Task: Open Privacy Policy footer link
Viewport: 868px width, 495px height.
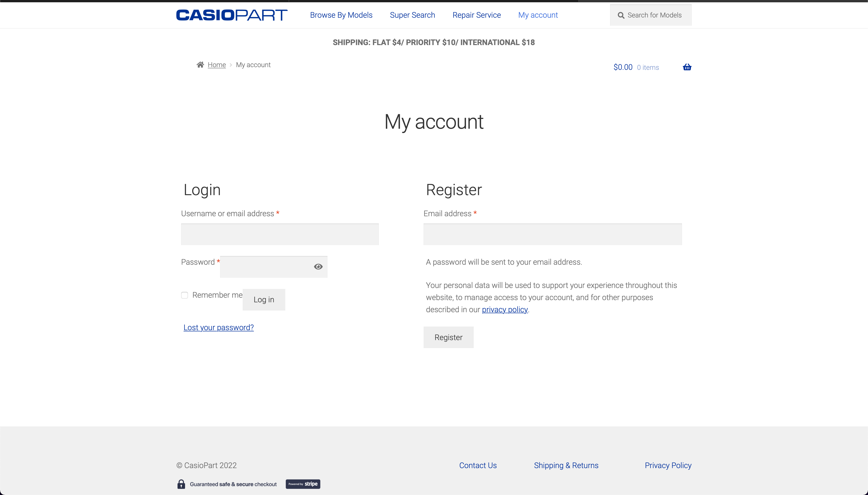Action: 668,465
